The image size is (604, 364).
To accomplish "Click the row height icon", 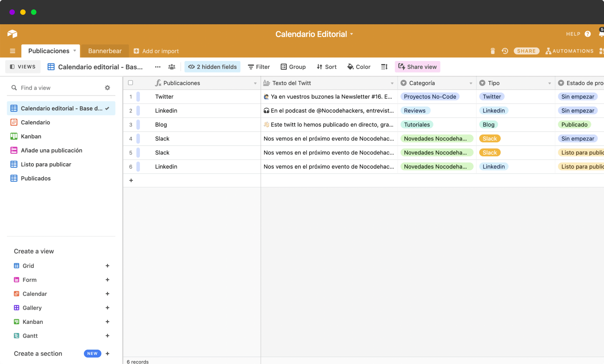I will click(x=384, y=67).
